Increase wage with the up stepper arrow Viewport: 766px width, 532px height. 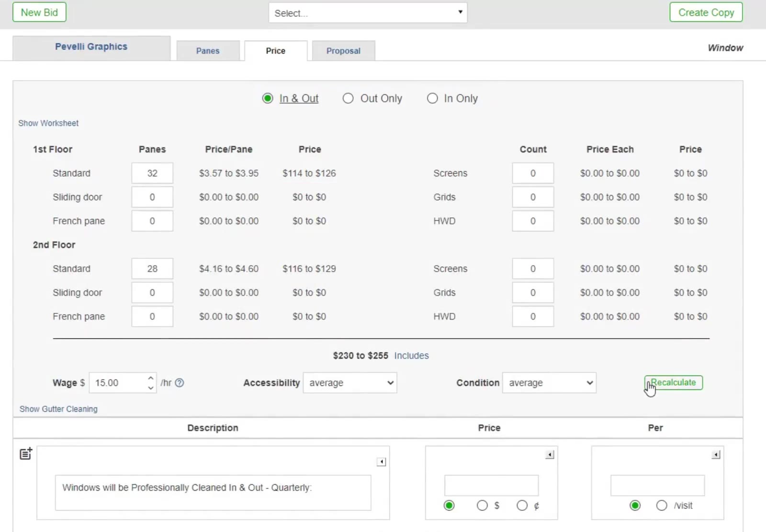[x=151, y=378]
